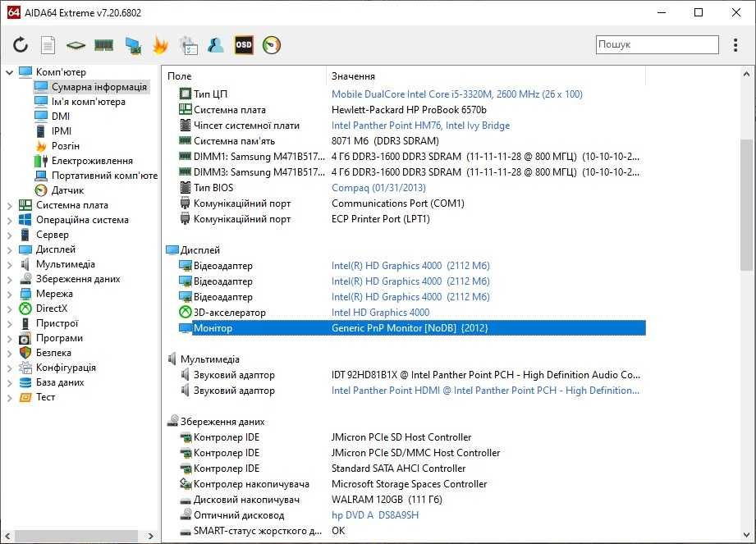This screenshot has height=544, width=756.
Task: Open the hp DVD A DS8A9SH link
Action: tap(374, 515)
